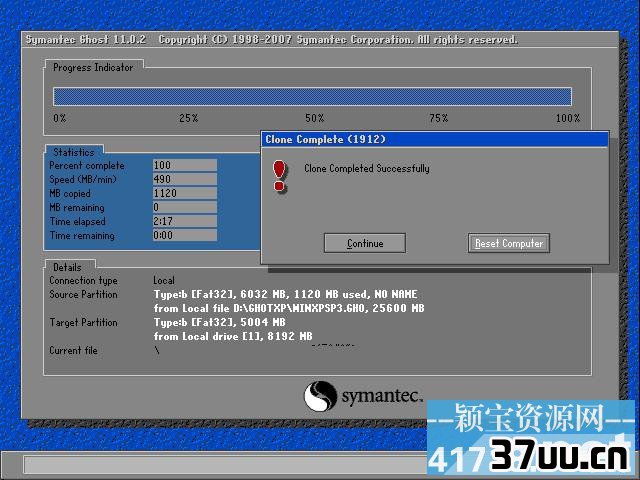Click the target line "Type:b [Fat32], 5004 MB"
This screenshot has width=640, height=480.
(220, 322)
